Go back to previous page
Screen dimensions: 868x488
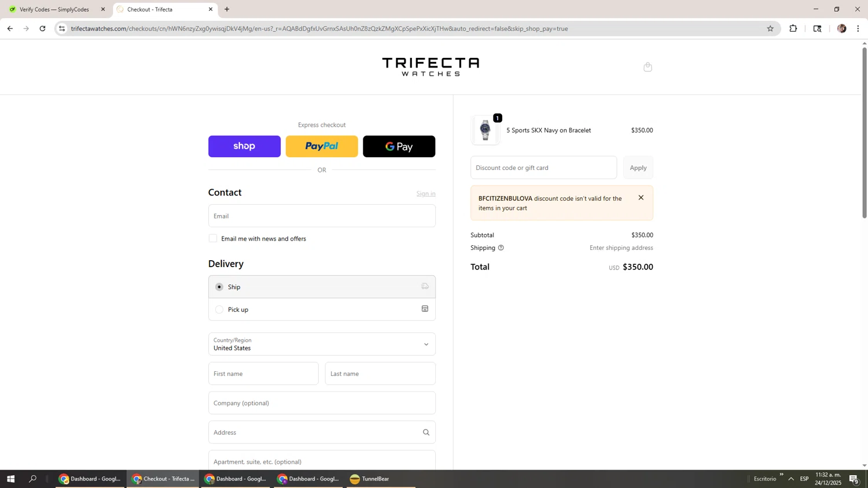[x=10, y=28]
